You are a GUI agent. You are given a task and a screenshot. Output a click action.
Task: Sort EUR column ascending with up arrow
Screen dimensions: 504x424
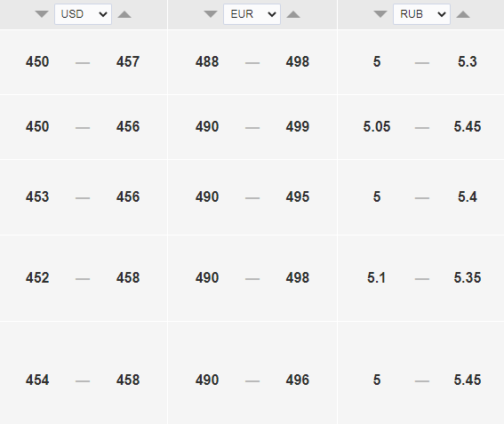pos(293,14)
